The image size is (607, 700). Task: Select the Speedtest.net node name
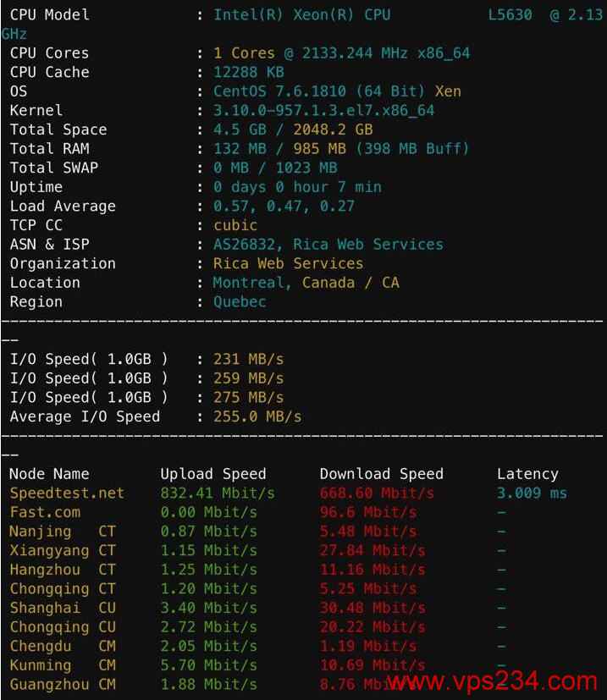[x=67, y=493]
